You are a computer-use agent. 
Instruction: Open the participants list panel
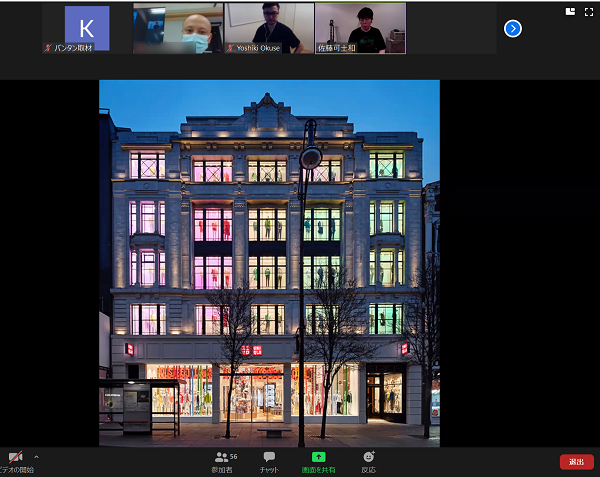(x=222, y=457)
